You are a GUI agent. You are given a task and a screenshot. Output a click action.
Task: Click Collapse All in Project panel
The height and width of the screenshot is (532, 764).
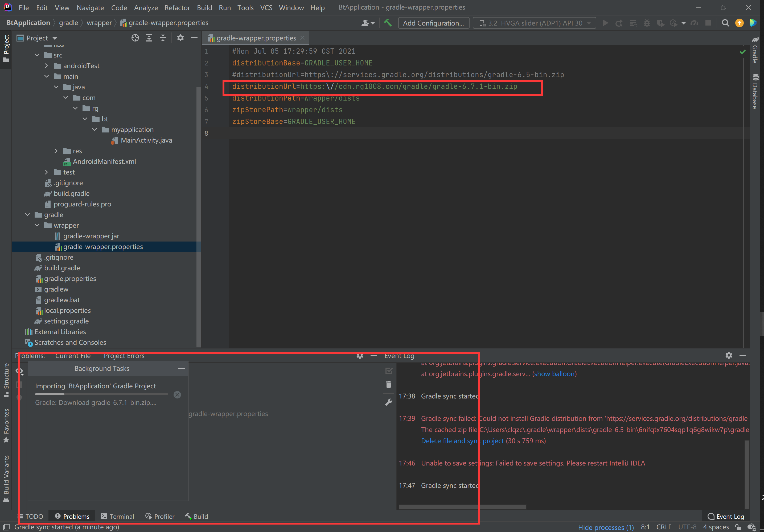pyautogui.click(x=163, y=38)
